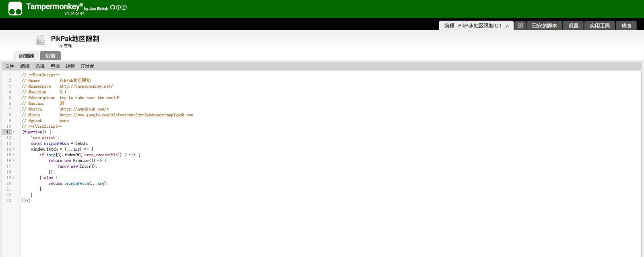Screen dimensions: 644x257
Task: Collapse code fold arrow on line 14
Action: coord(14,149)
